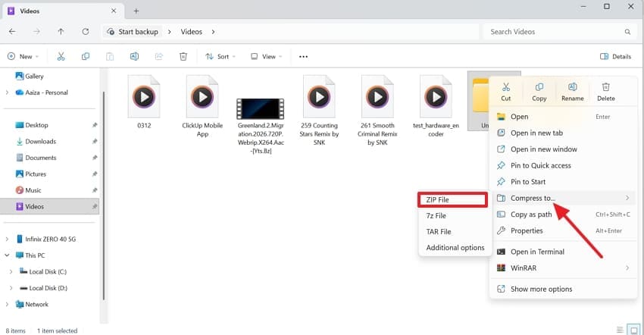Viewport: 644px width, 335px height.
Task: Open Music in navigation pane
Action: (x=28, y=190)
